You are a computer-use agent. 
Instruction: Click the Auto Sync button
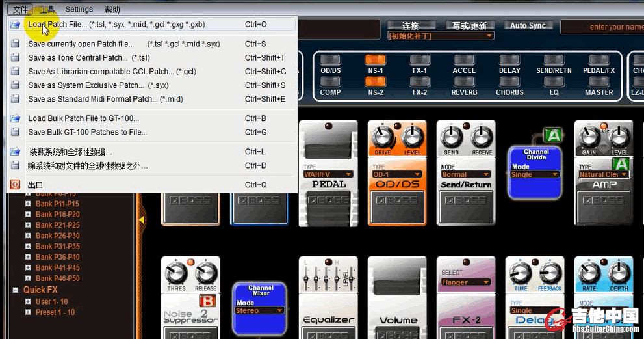click(x=528, y=25)
